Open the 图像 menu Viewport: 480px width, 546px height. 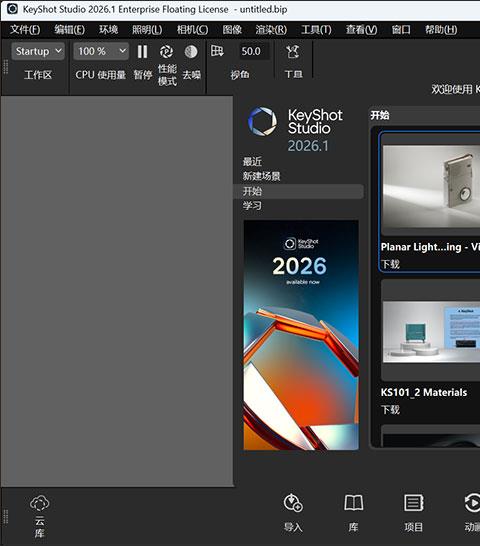coord(232,30)
